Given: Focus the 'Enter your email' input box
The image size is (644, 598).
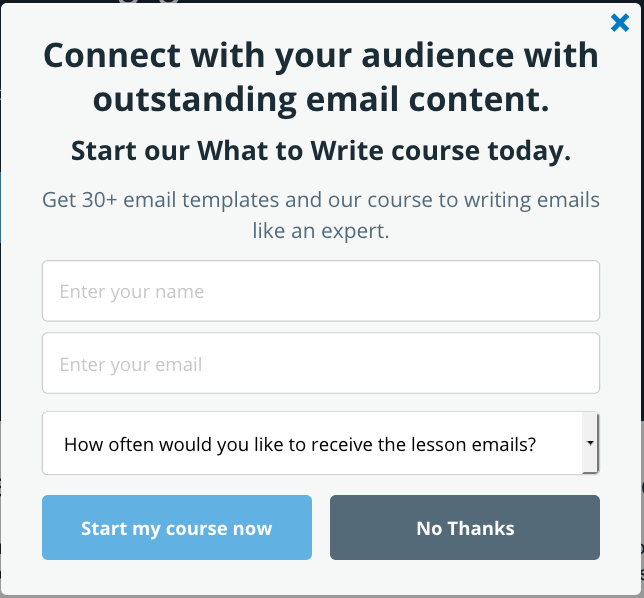Looking at the screenshot, I should pyautogui.click(x=321, y=363).
